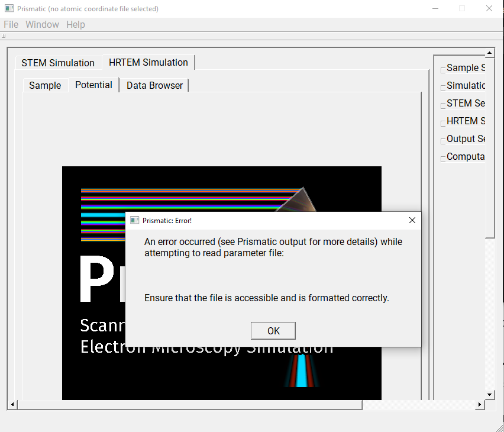Toggle the Computa... checkbox
Image resolution: width=504 pixels, height=432 pixels.
443,159
